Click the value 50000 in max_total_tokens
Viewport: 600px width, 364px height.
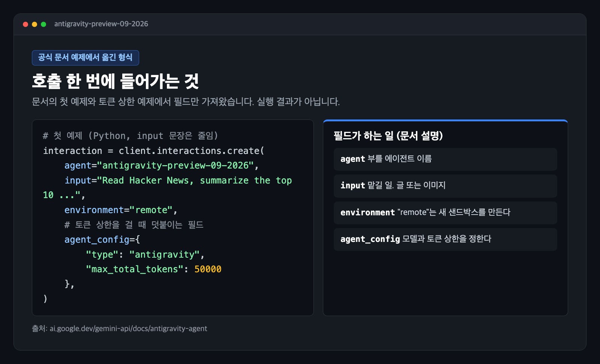[x=208, y=269]
